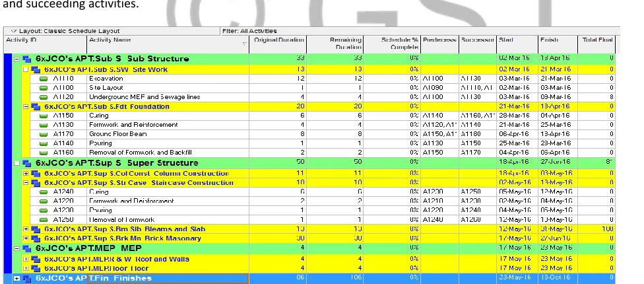Click the Successors column header

(478, 44)
